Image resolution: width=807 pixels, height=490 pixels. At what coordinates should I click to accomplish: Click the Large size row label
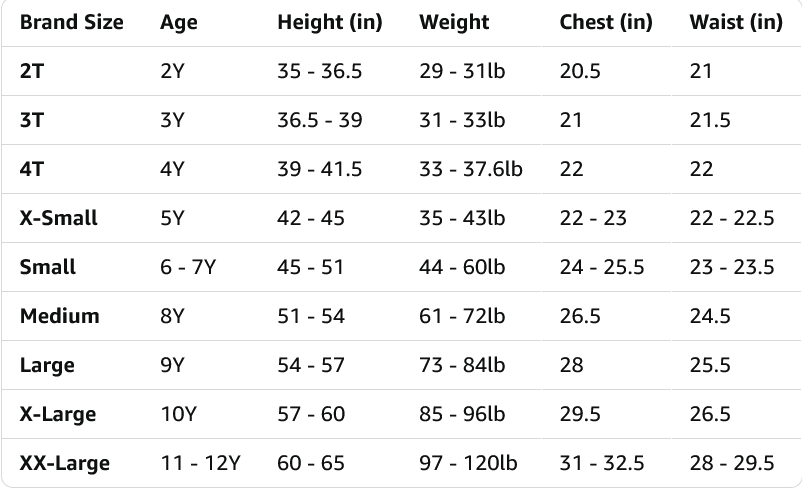click(47, 365)
